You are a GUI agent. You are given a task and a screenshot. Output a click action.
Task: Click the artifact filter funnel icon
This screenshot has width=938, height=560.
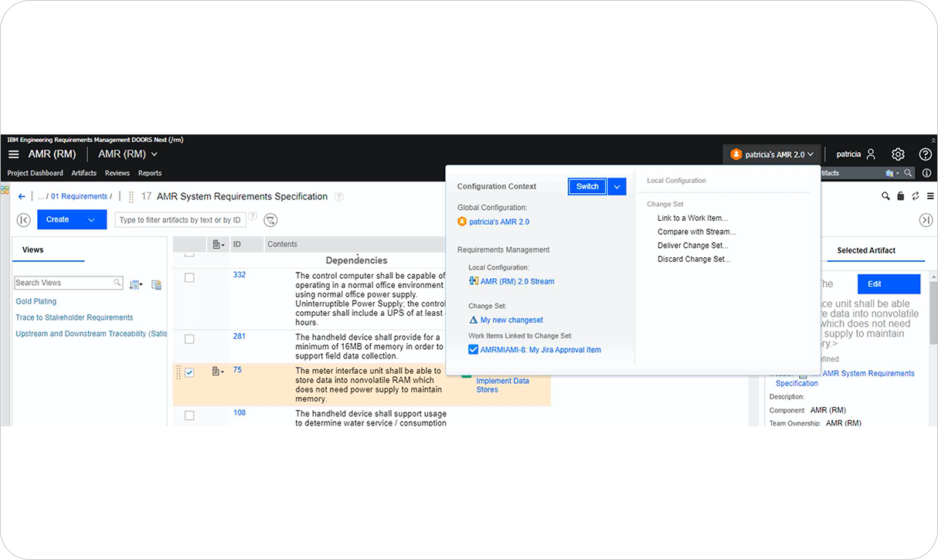coord(270,220)
